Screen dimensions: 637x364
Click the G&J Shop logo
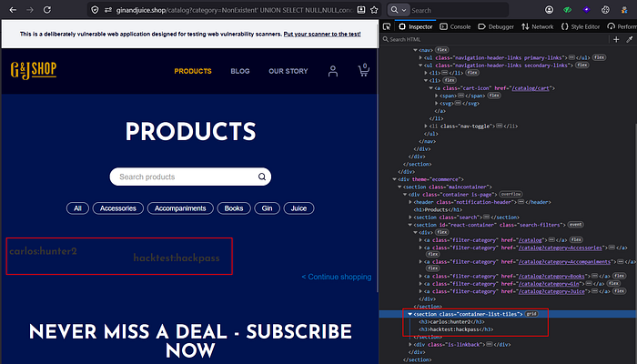point(34,71)
